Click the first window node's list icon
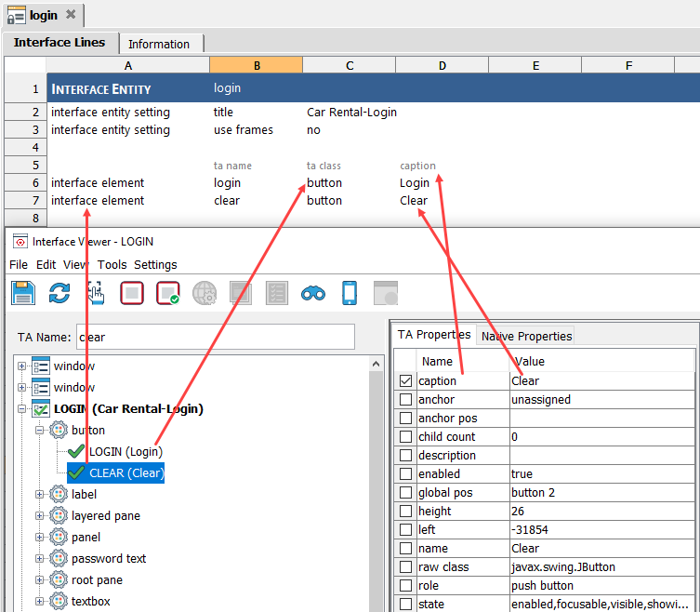This screenshot has height=612, width=700. click(x=41, y=366)
